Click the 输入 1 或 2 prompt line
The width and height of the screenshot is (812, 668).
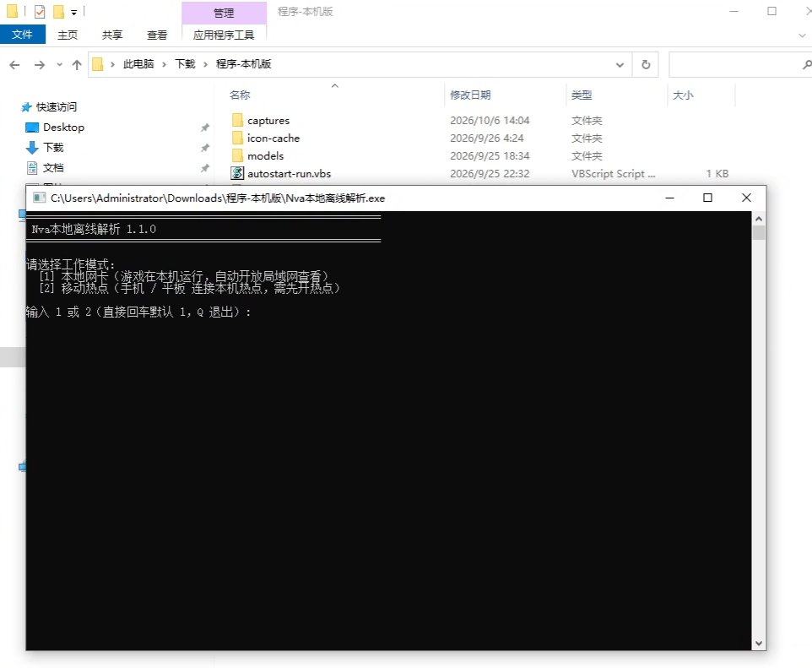138,312
